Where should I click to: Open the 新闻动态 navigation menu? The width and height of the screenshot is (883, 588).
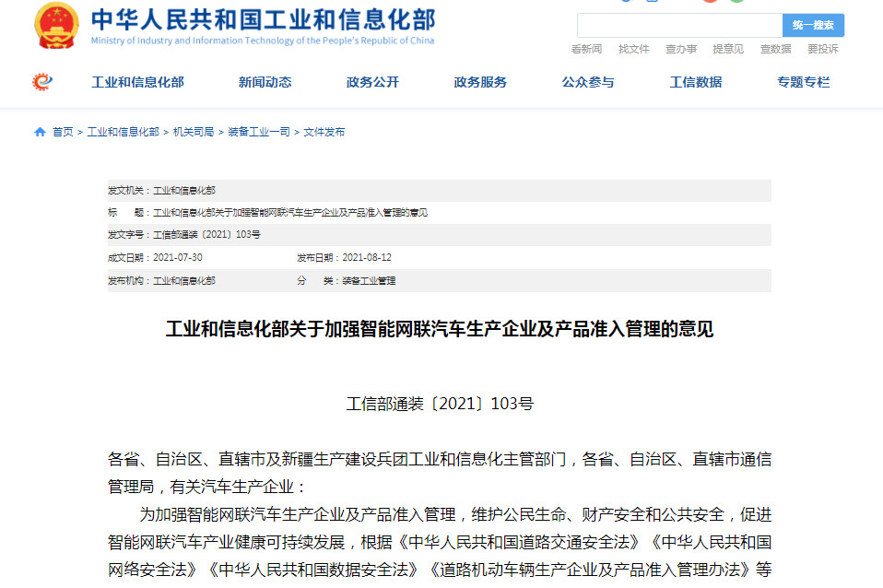[x=265, y=82]
